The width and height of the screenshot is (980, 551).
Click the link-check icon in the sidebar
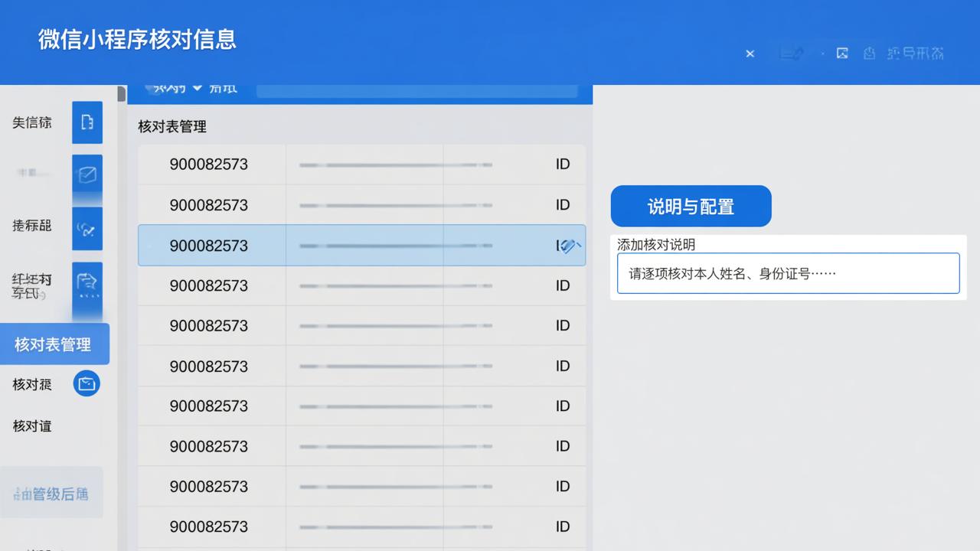pyautogui.click(x=87, y=228)
